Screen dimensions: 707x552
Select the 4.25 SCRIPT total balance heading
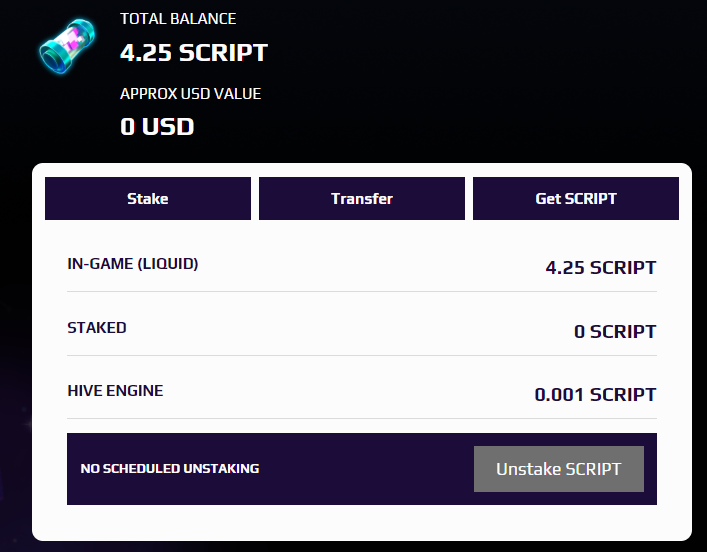click(194, 53)
